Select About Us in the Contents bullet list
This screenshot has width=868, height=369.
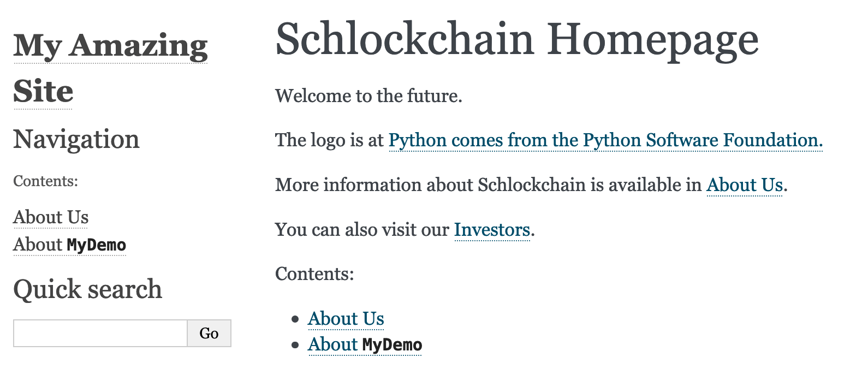coord(346,318)
